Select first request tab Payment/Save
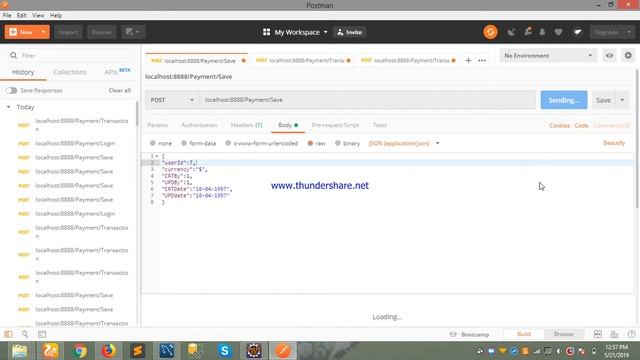The height and width of the screenshot is (360, 640). [x=197, y=60]
